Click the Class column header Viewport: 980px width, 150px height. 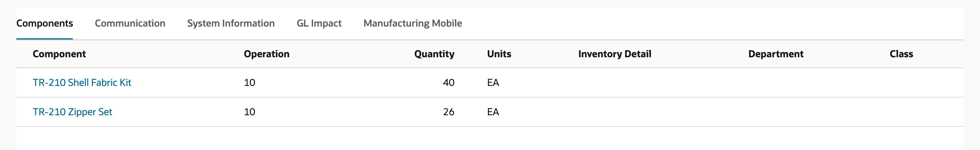click(901, 54)
